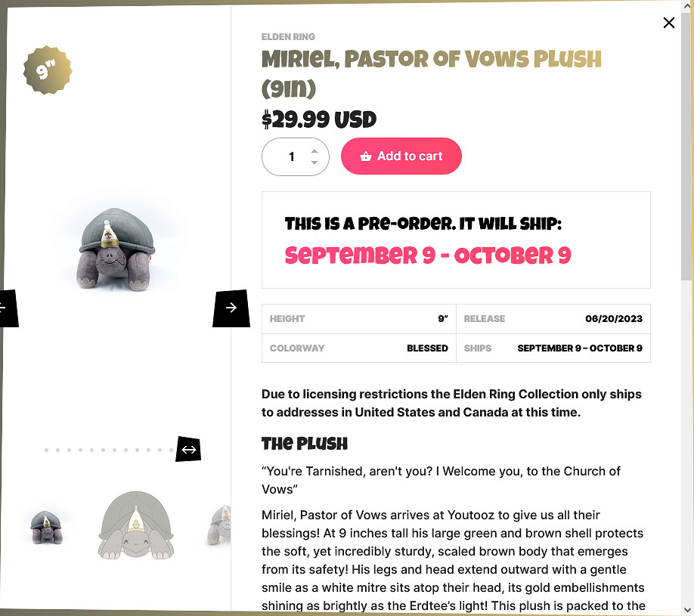Add the Miriel plush to cart
694x616 pixels.
pyautogui.click(x=401, y=156)
